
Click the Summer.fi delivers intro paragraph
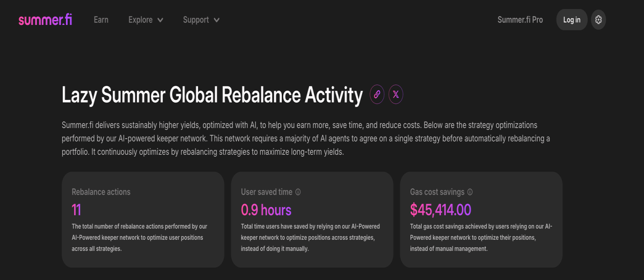point(306,139)
